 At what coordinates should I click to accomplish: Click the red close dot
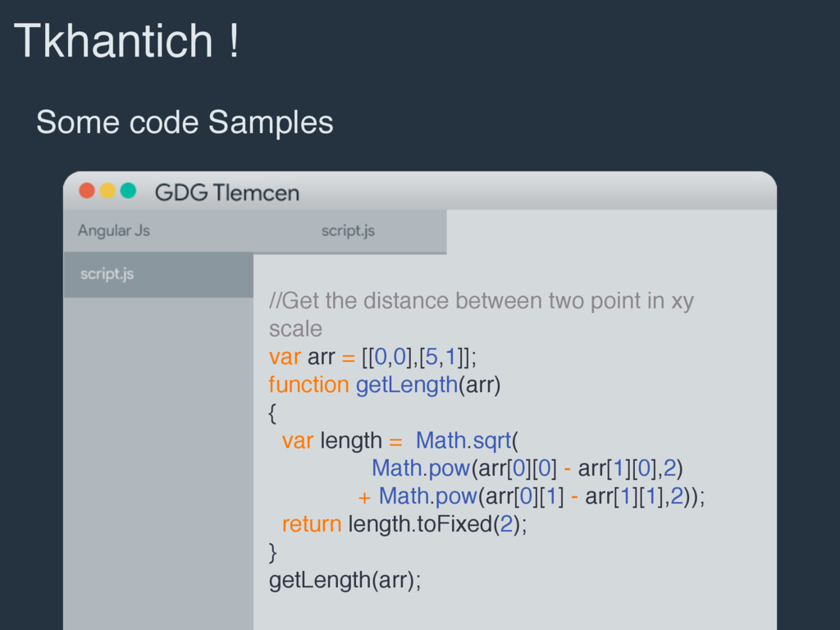pos(87,190)
